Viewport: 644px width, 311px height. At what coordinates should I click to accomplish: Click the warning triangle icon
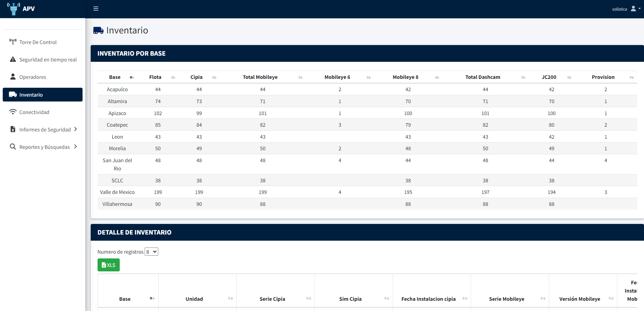click(13, 59)
